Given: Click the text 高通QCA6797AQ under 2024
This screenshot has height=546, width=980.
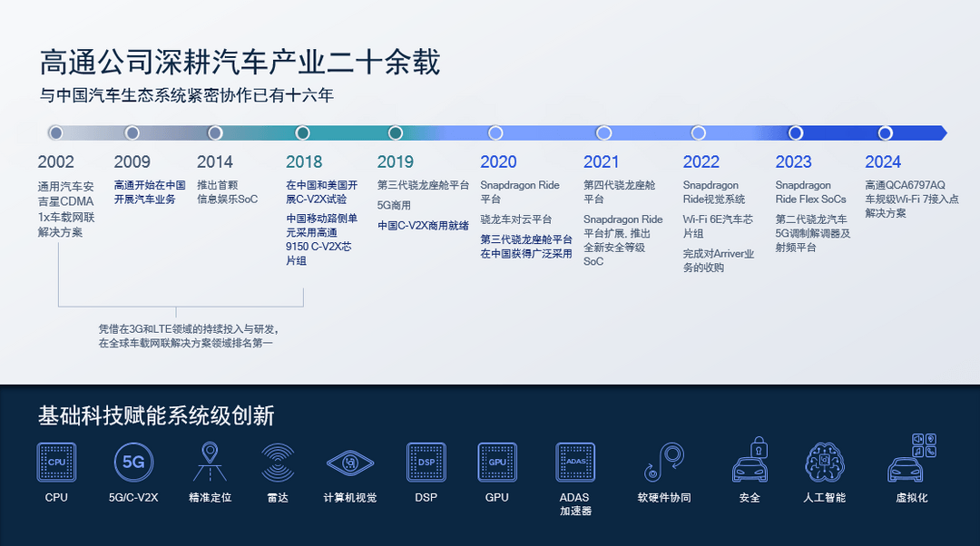Looking at the screenshot, I should (905, 186).
